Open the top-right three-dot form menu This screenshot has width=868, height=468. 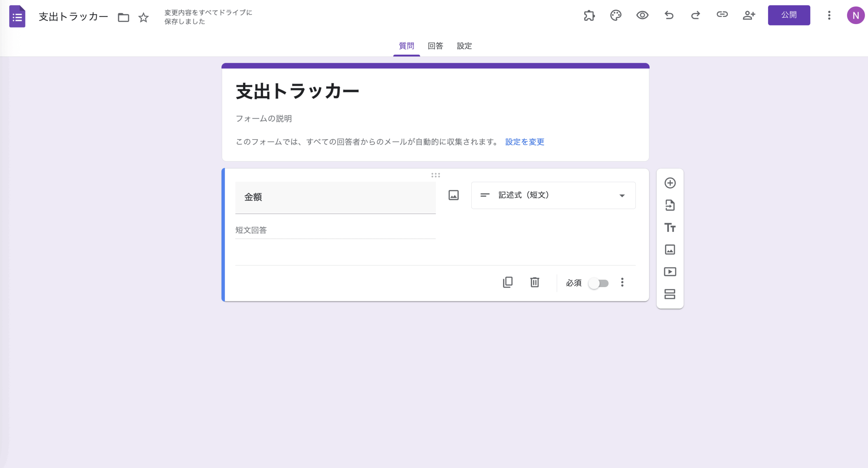(829, 15)
